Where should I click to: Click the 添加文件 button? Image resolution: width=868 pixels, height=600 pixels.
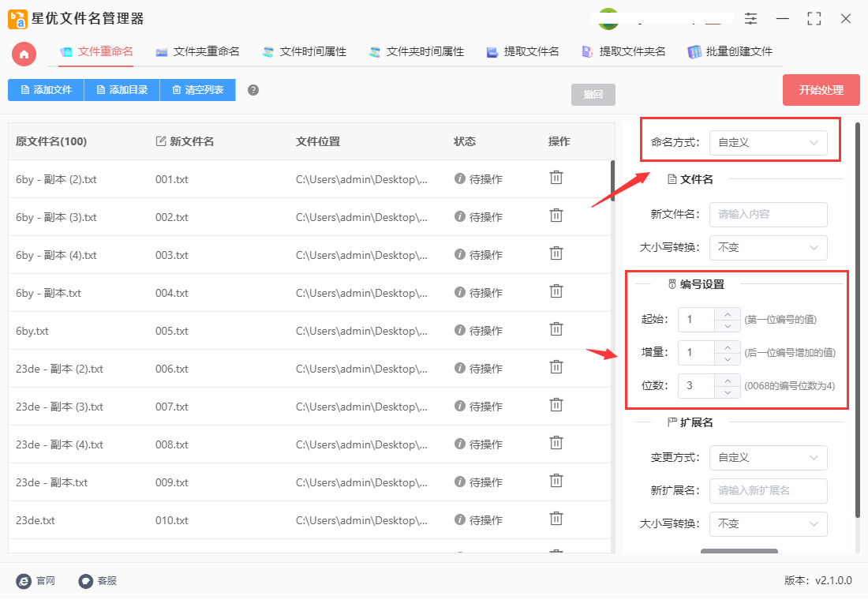(45, 89)
